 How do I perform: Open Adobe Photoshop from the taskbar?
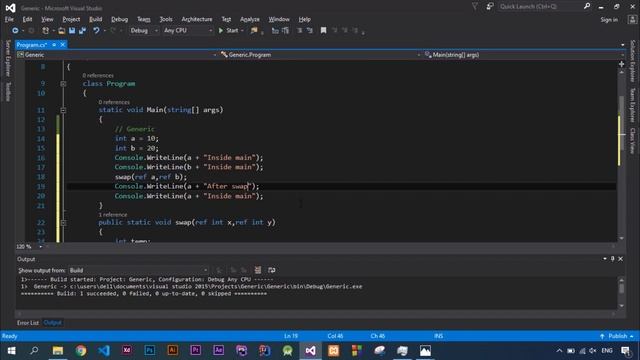click(150, 351)
